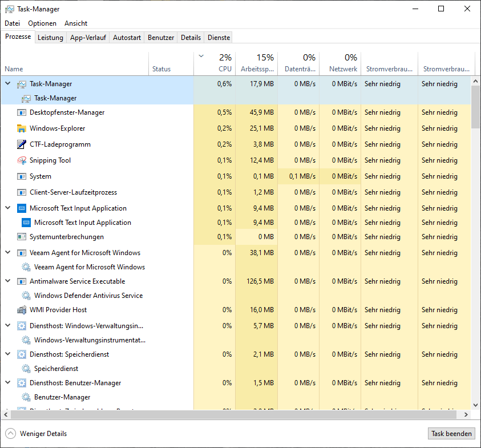
Task: Click the Desktopfenster-Manager icon
Action: click(22, 112)
